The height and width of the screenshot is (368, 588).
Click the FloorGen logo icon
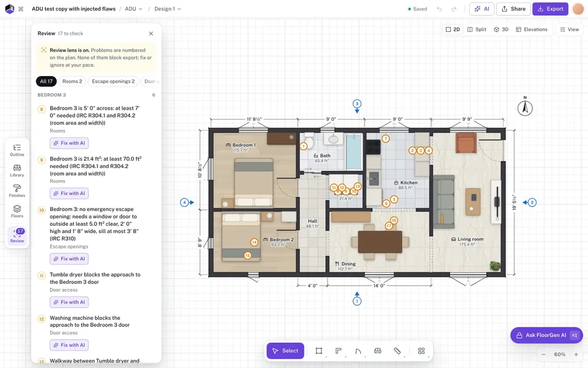click(9, 9)
